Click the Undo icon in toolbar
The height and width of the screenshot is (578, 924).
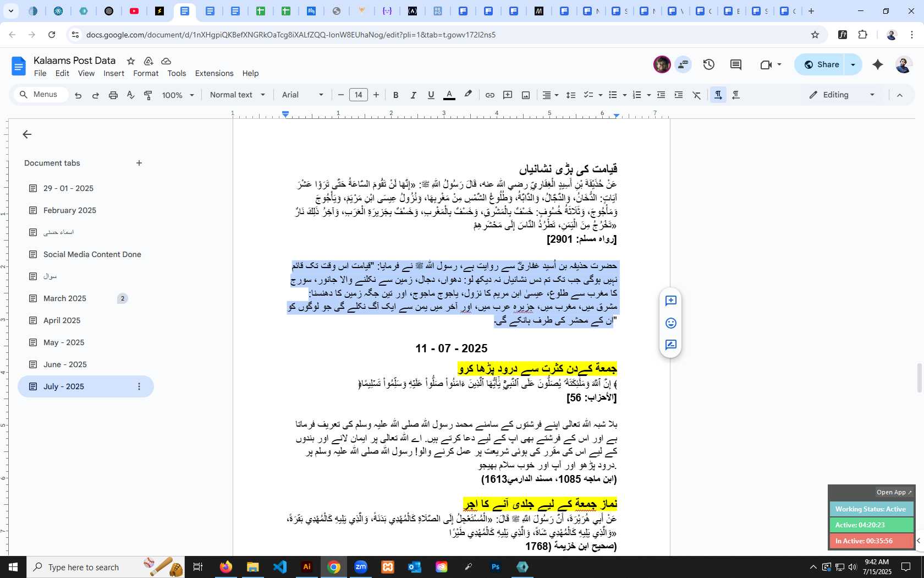(78, 95)
